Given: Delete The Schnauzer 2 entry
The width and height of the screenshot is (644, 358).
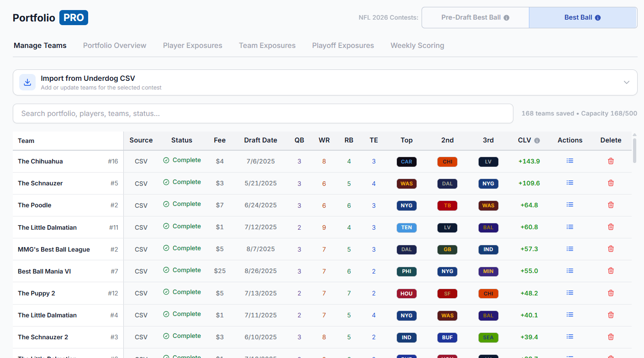Looking at the screenshot, I should [611, 337].
